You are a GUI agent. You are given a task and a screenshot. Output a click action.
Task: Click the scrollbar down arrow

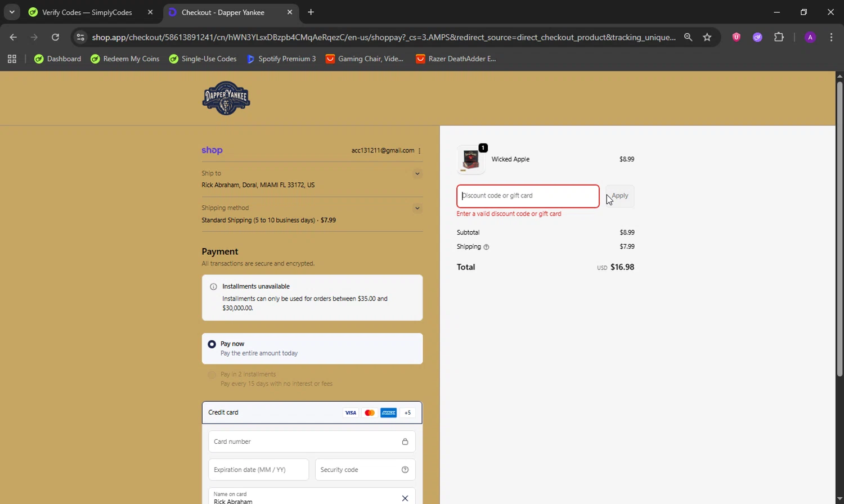point(839,499)
